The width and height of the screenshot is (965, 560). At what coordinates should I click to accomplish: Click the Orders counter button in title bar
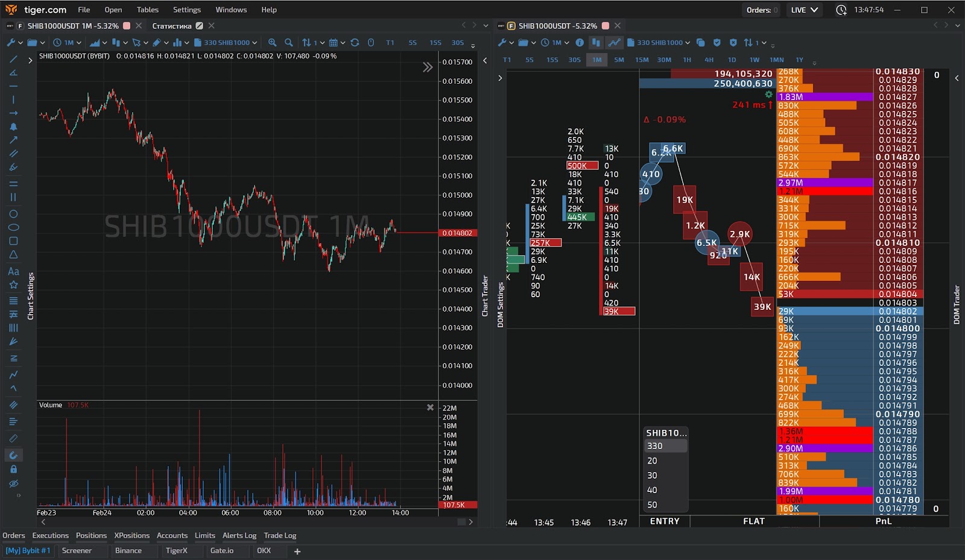pyautogui.click(x=762, y=10)
